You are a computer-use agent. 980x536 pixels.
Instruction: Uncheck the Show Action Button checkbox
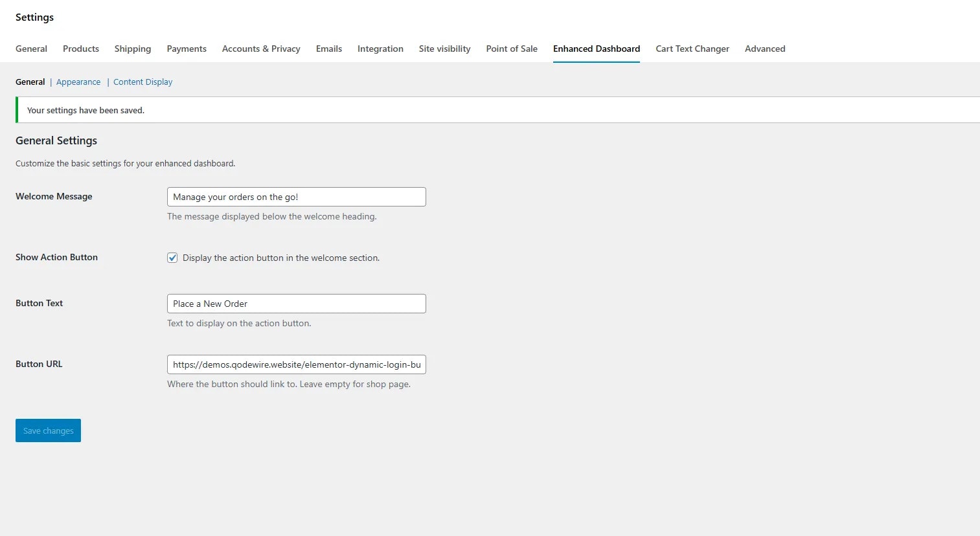click(x=172, y=257)
